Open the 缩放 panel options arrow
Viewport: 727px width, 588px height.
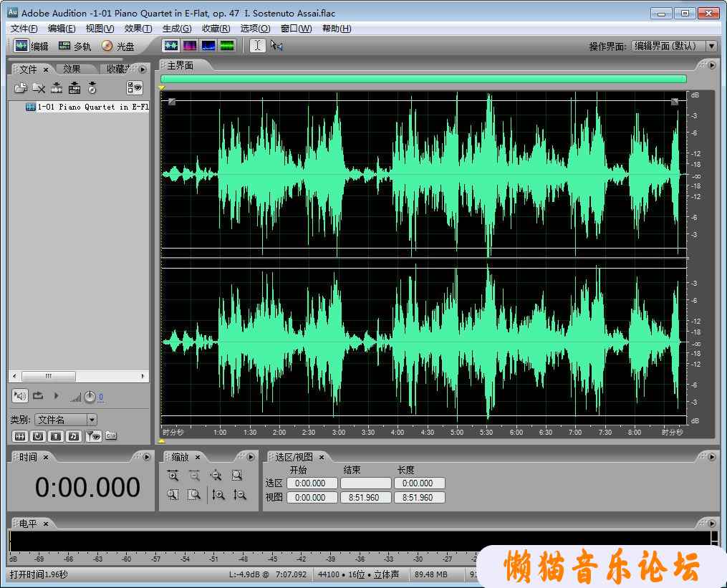251,457
